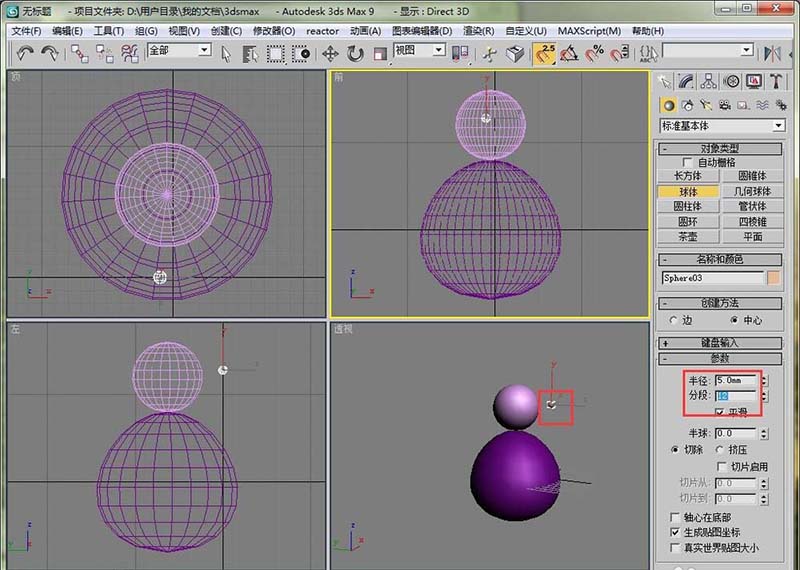Select the Unlink Selection tool

(105, 53)
